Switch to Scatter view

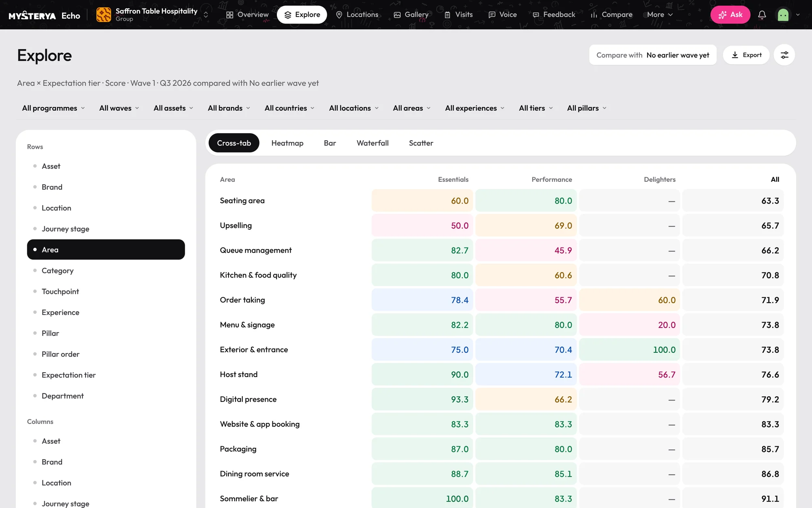(x=421, y=143)
